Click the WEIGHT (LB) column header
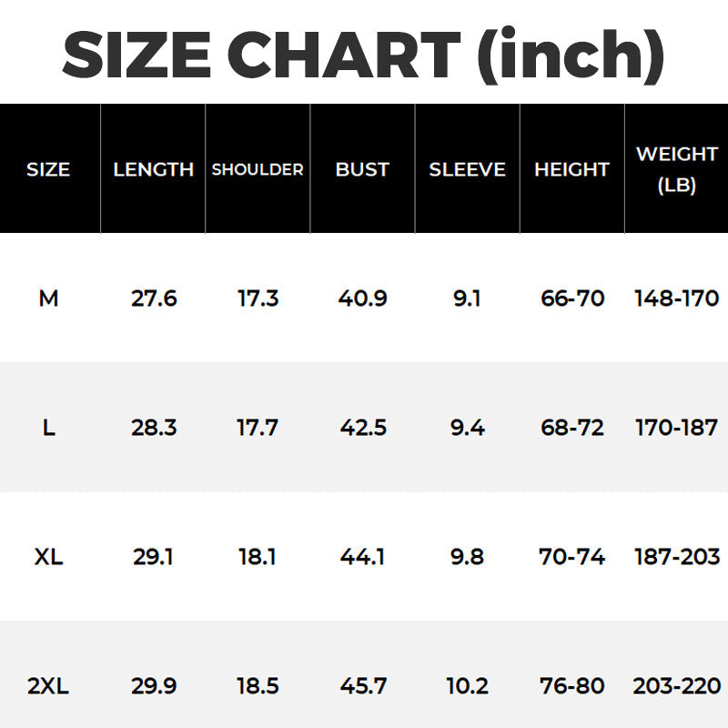 click(676, 169)
